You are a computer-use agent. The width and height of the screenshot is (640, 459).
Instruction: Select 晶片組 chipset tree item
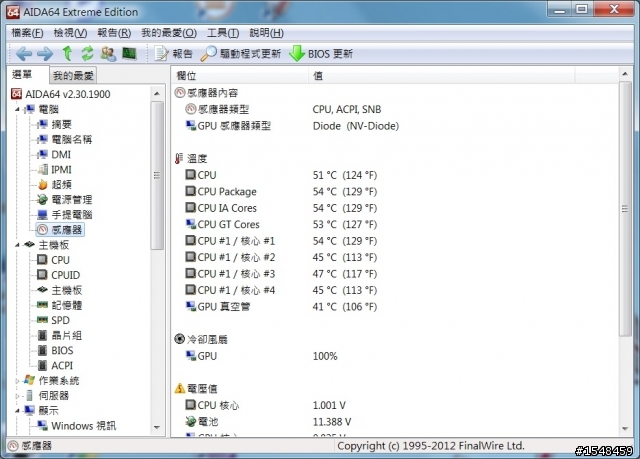(x=60, y=335)
